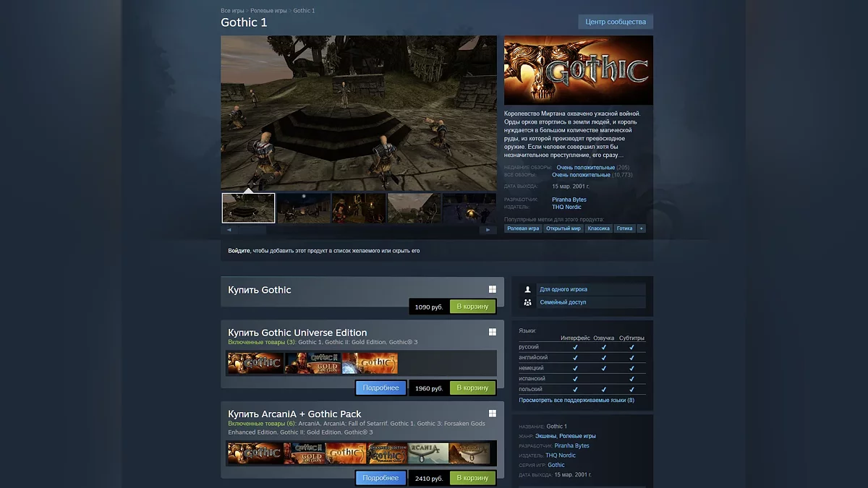The height and width of the screenshot is (488, 868).
Task: Select the Готика tag
Action: 624,228
